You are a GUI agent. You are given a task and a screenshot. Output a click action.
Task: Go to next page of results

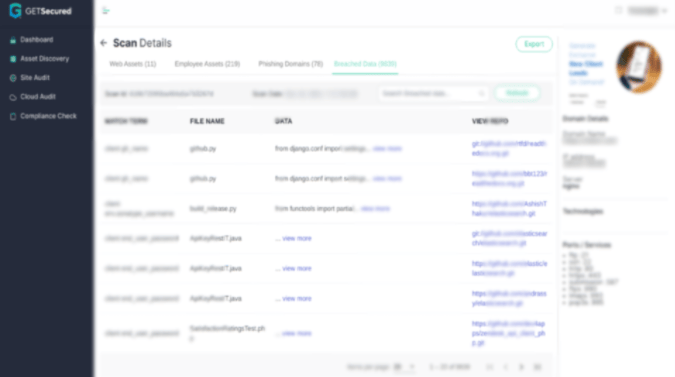click(521, 367)
